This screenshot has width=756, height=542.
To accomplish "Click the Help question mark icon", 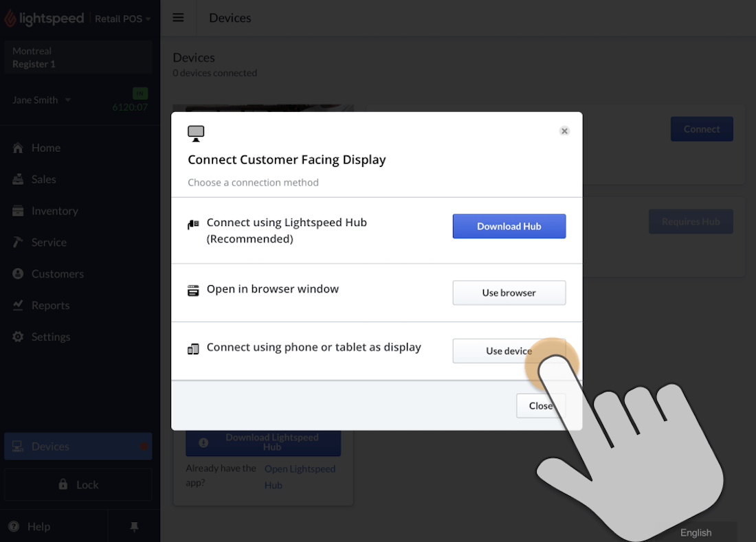I will [x=14, y=526].
